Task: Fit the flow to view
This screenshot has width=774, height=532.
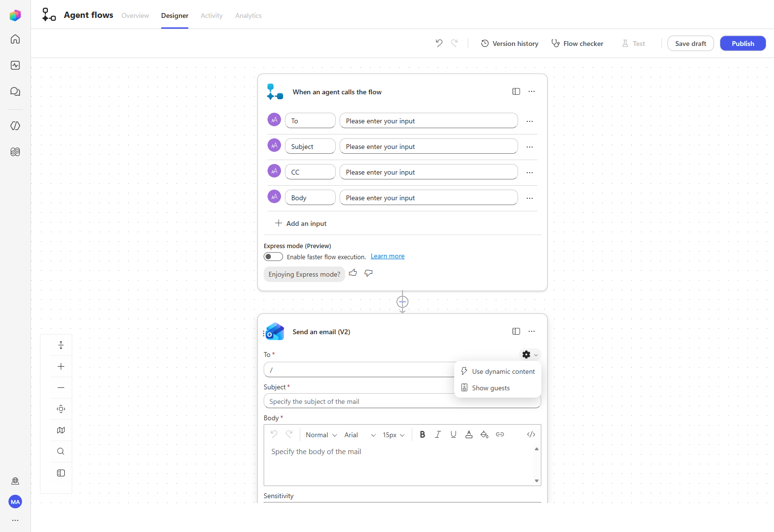Action: click(61, 409)
